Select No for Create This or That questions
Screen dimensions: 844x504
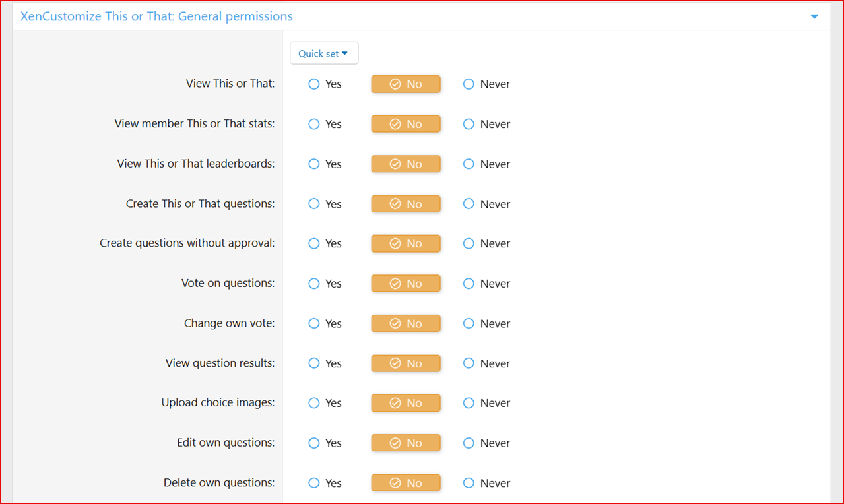(406, 204)
